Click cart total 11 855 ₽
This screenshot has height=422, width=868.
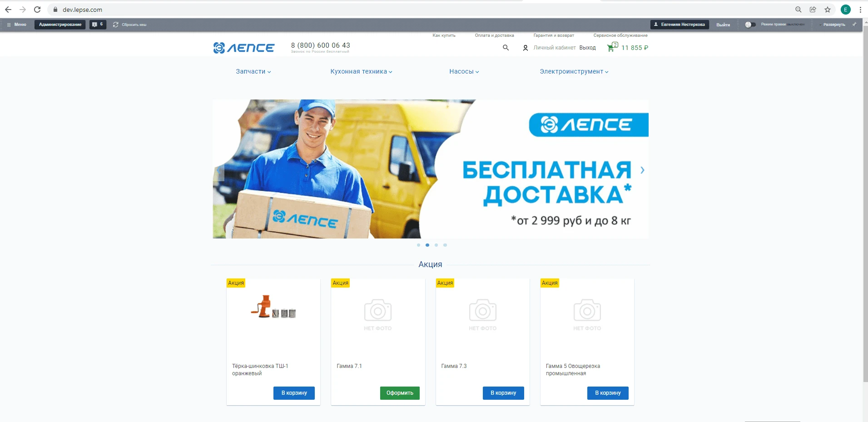(x=635, y=48)
